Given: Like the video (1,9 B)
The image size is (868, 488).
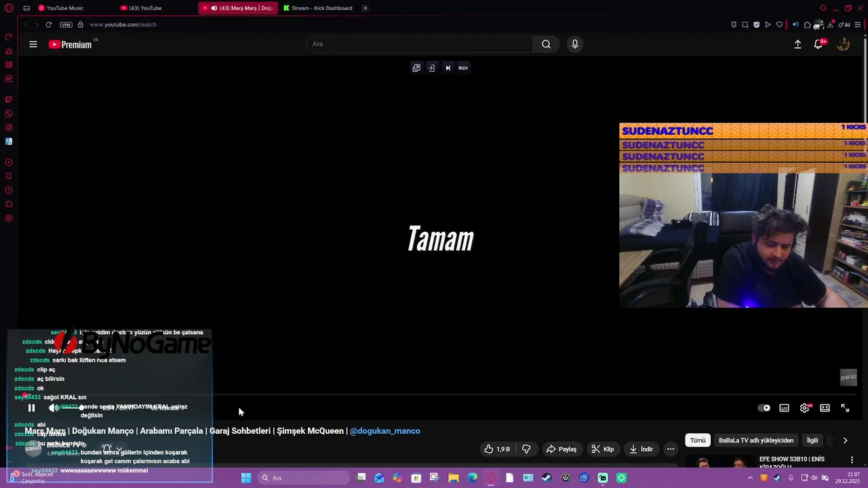Looking at the screenshot, I should (x=497, y=449).
